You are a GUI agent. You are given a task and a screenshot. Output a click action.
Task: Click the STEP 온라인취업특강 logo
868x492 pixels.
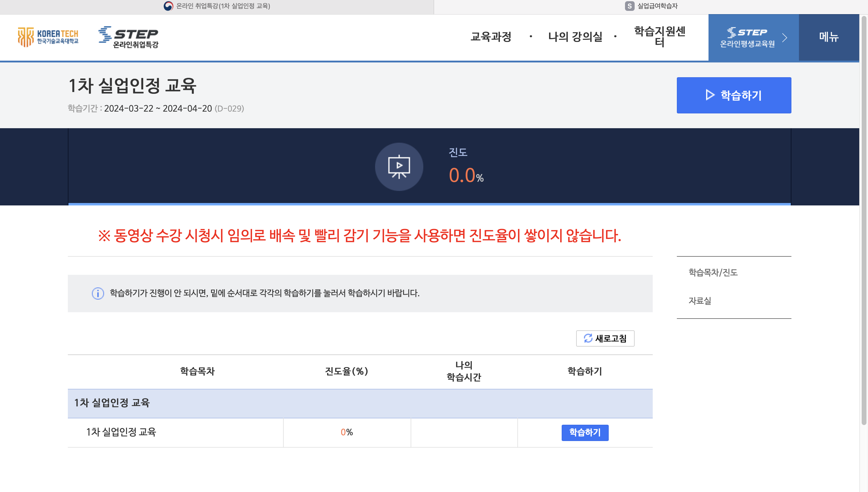tap(128, 37)
